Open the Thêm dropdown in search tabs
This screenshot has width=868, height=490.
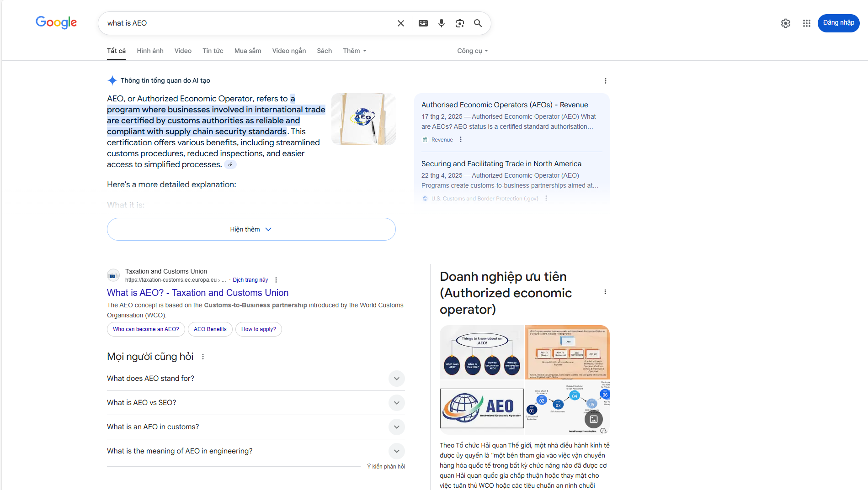pyautogui.click(x=354, y=51)
